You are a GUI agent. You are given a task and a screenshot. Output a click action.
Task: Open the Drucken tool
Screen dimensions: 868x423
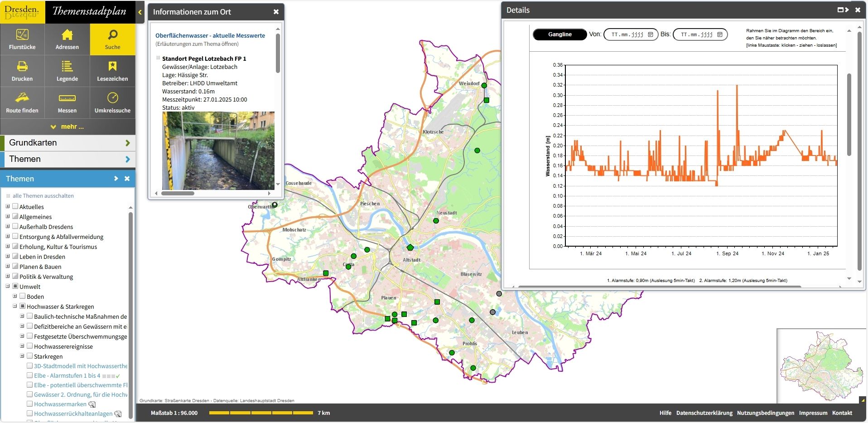pyautogui.click(x=22, y=71)
